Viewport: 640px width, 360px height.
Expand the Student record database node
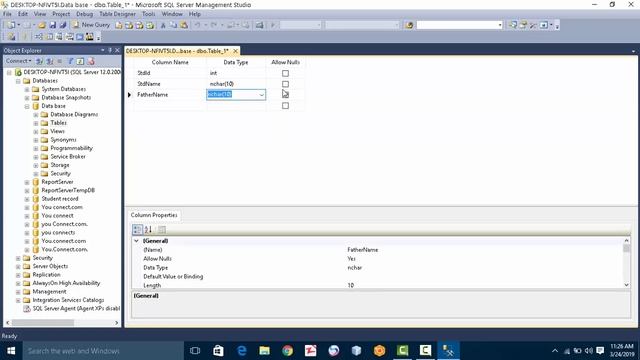[27, 199]
